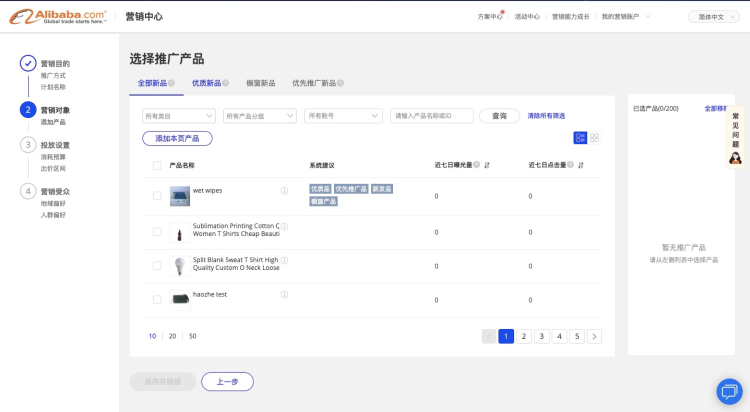750x412 pixels.
Task: Open the 简体中文 language selector
Action: [711, 17]
